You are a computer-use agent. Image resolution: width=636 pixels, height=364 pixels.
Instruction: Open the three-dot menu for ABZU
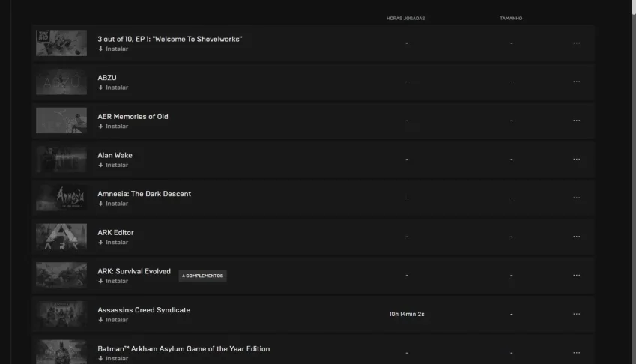[x=576, y=82]
